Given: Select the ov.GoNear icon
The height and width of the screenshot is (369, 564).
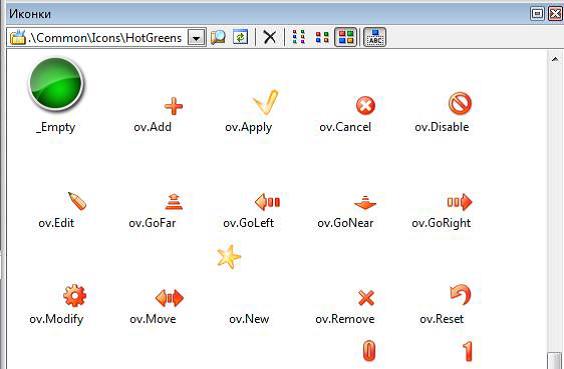Looking at the screenshot, I should [x=365, y=203].
